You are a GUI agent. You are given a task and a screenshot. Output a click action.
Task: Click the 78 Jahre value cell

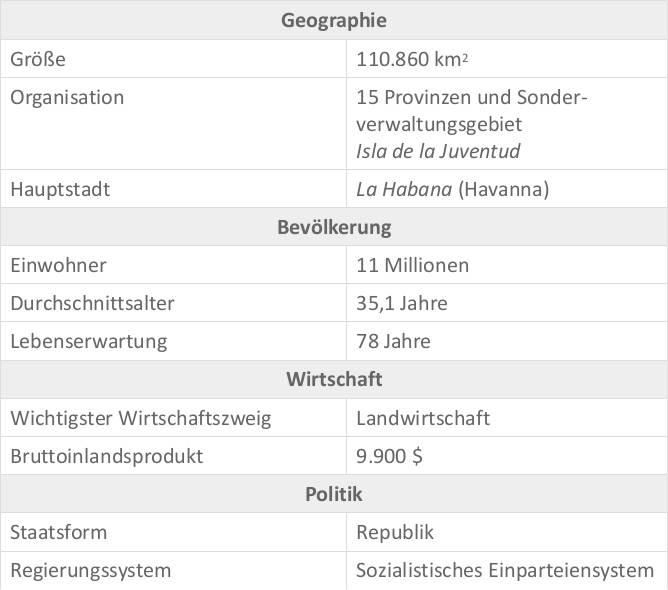point(393,341)
